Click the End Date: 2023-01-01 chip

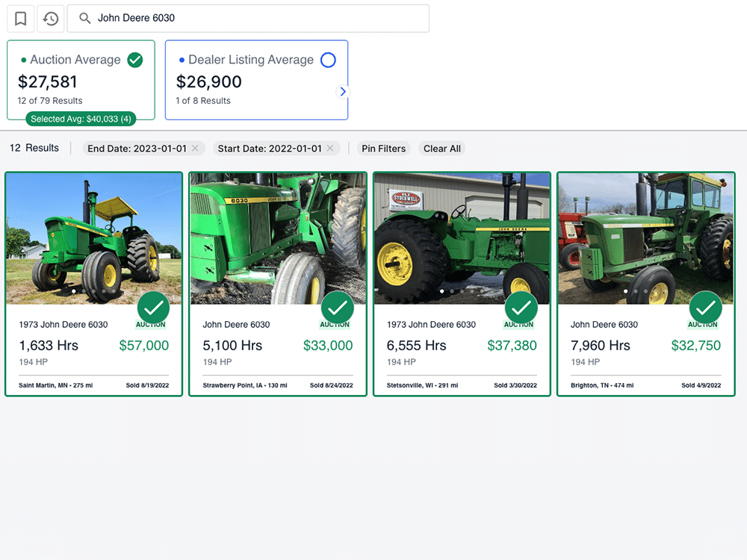144,148
